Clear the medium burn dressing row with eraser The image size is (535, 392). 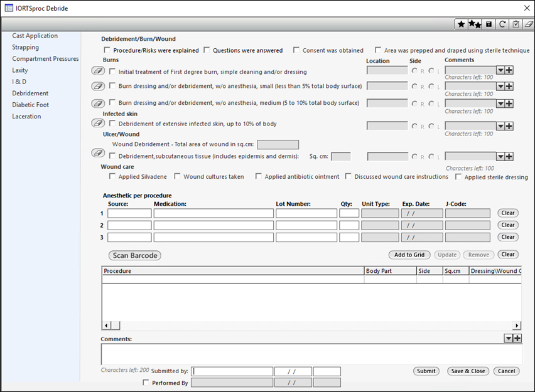[98, 103]
